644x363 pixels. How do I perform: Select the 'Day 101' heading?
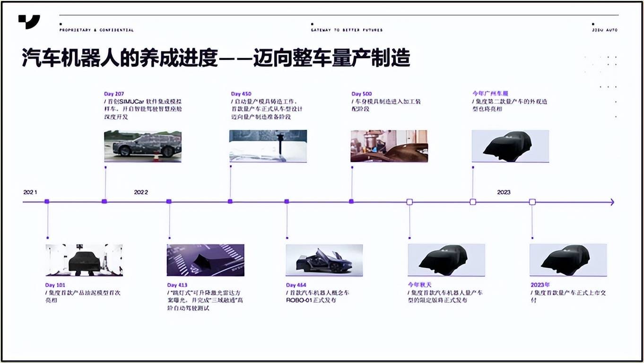click(55, 285)
